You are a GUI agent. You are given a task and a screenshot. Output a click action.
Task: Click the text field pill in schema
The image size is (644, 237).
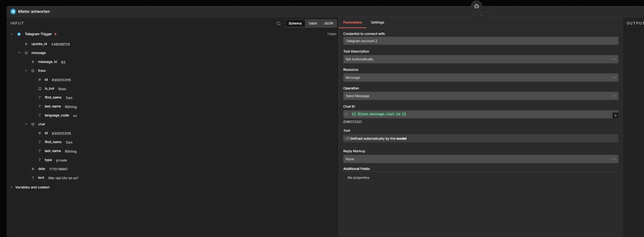click(41, 178)
